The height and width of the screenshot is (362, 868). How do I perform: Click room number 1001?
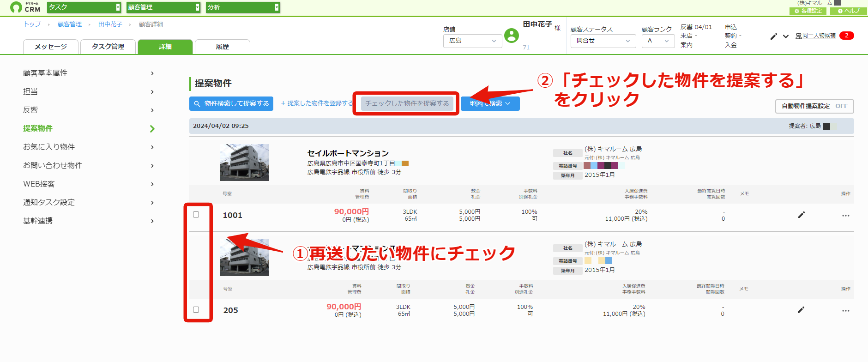pyautogui.click(x=232, y=215)
